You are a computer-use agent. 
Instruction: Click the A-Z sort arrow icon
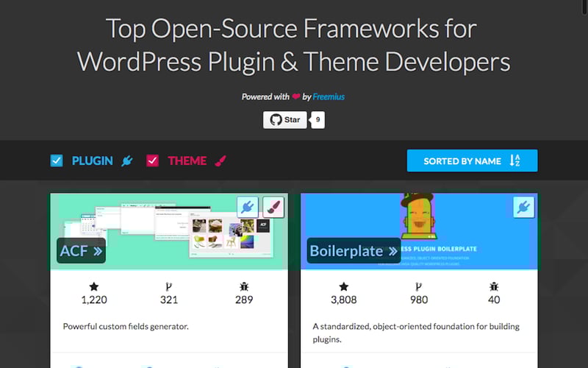click(515, 160)
